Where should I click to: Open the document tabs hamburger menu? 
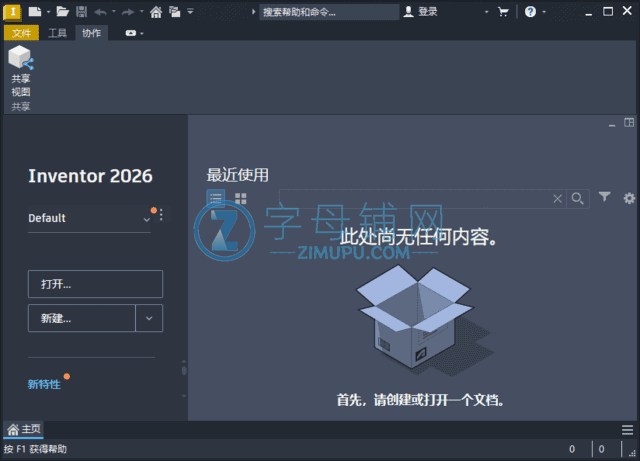coord(627,430)
